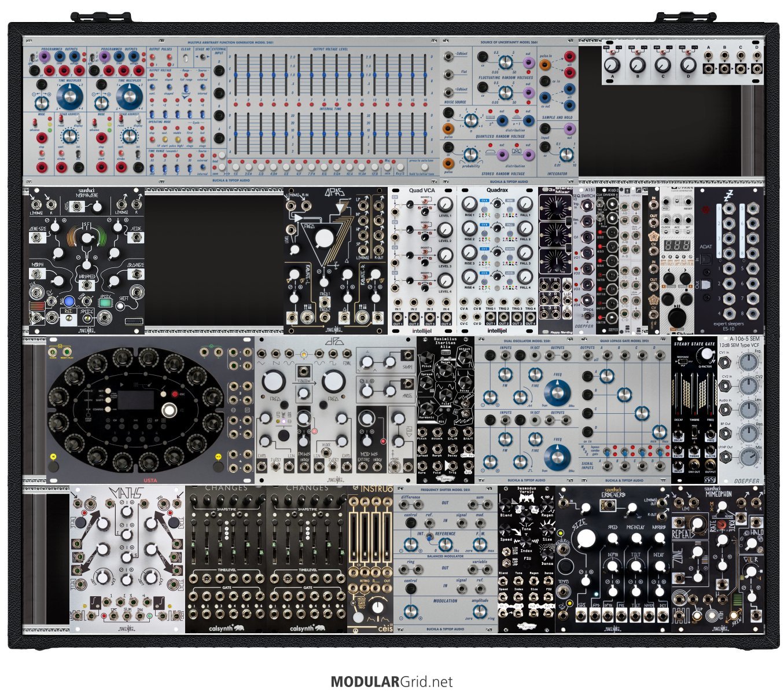Viewport: 784px width, 694px height.
Task: Flip the CLEAR switch on the 248t
Action: point(186,60)
